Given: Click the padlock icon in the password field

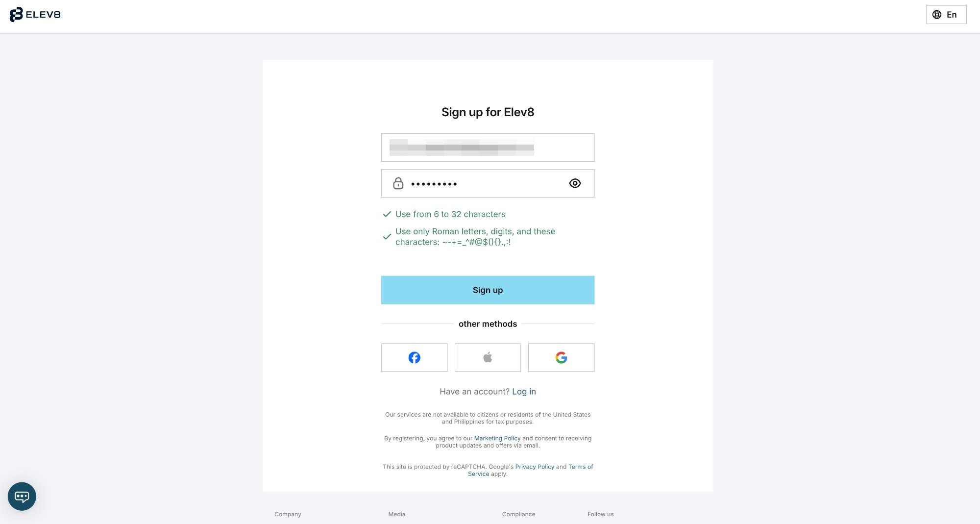Looking at the screenshot, I should click(398, 183).
